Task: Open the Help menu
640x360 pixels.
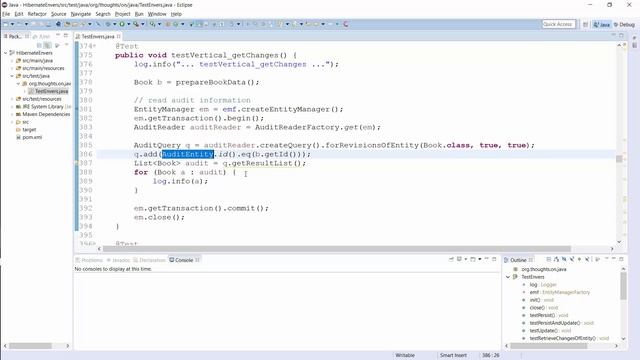Action: pyautogui.click(x=176, y=14)
